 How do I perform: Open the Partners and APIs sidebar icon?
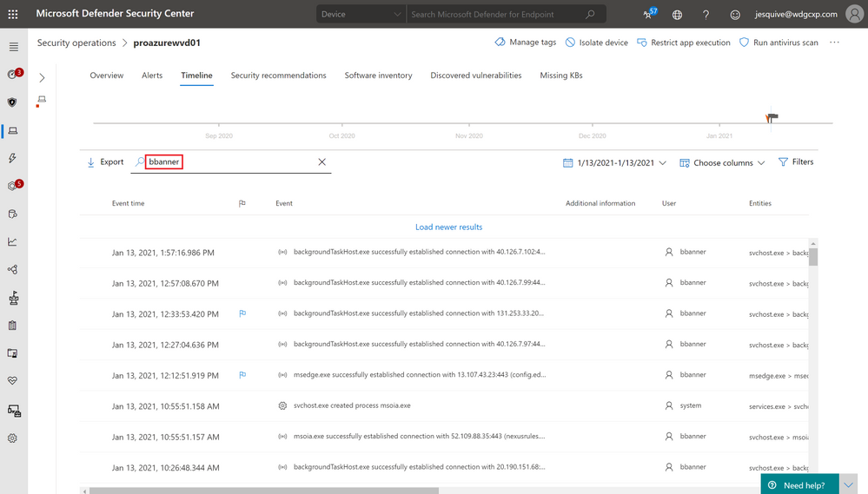[x=12, y=269]
